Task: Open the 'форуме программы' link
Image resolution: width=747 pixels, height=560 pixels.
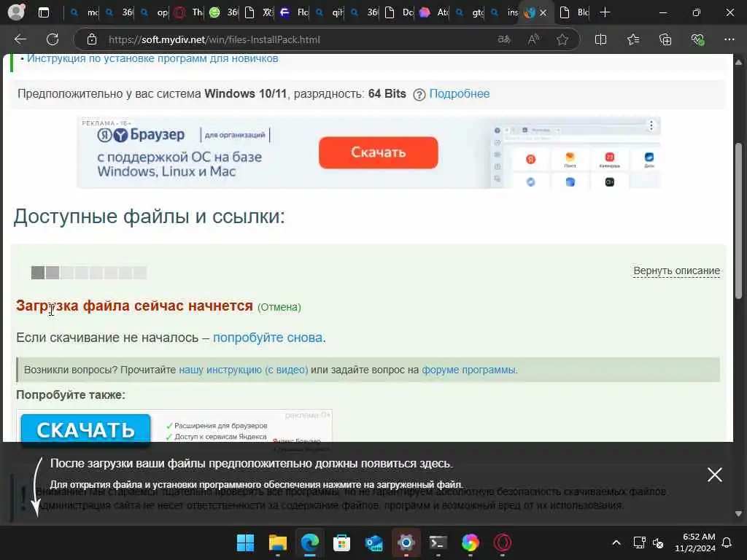Action: point(469,370)
